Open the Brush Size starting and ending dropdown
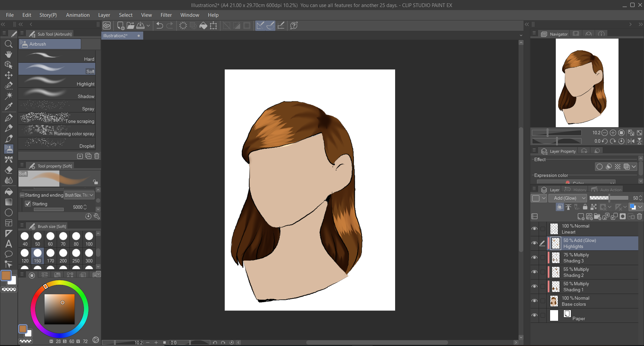 pos(79,195)
